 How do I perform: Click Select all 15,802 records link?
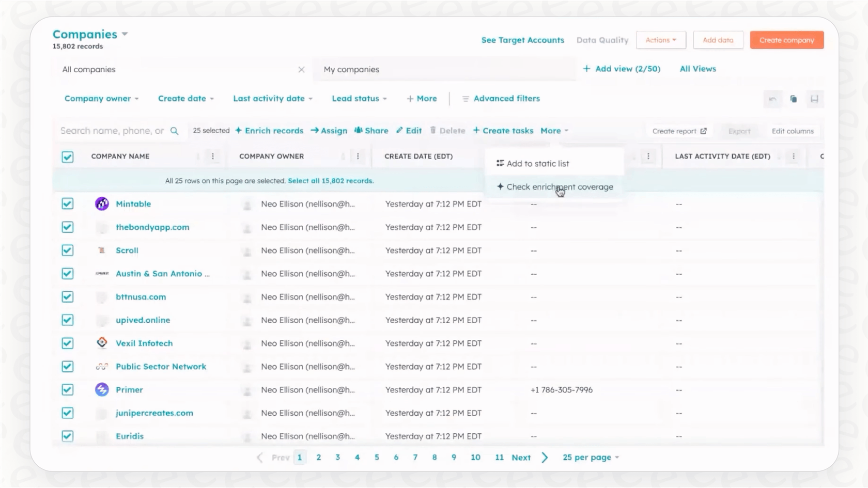tap(331, 181)
